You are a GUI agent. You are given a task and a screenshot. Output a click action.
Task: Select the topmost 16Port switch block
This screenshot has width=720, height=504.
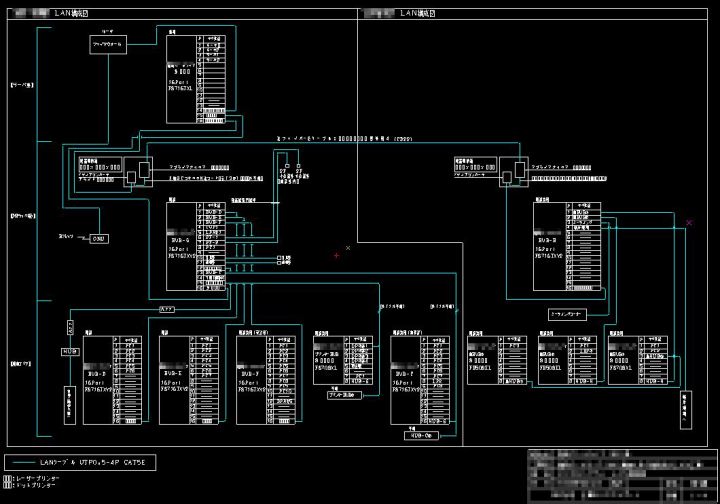click(x=197, y=79)
